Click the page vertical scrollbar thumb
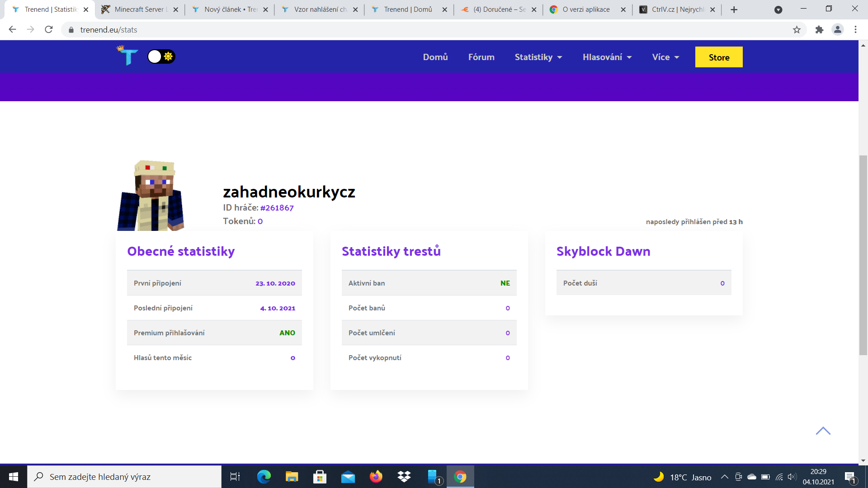 click(x=863, y=254)
